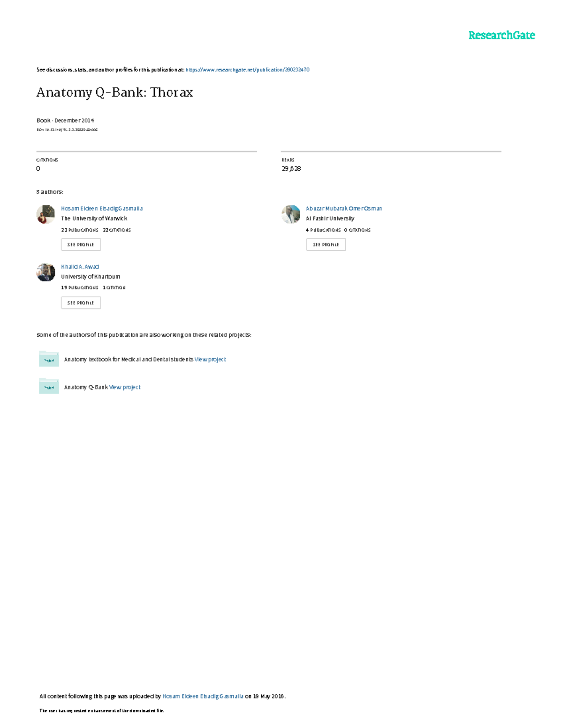This screenshot has width=563, height=728.
Task: Click SEE PROFILE under Abuzar Mubarak
Action: coord(325,244)
